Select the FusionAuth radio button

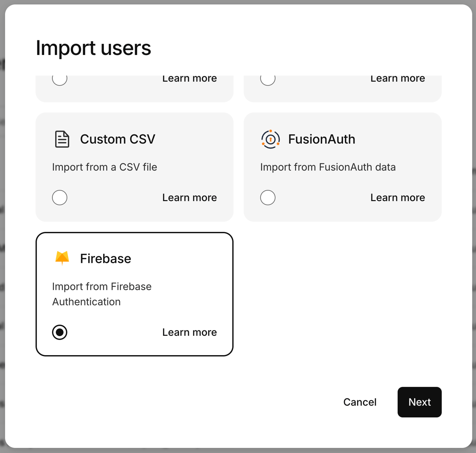[268, 197]
